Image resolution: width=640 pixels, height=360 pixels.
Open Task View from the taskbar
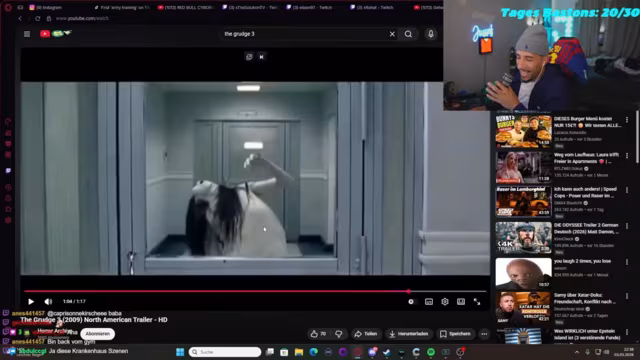[270, 352]
